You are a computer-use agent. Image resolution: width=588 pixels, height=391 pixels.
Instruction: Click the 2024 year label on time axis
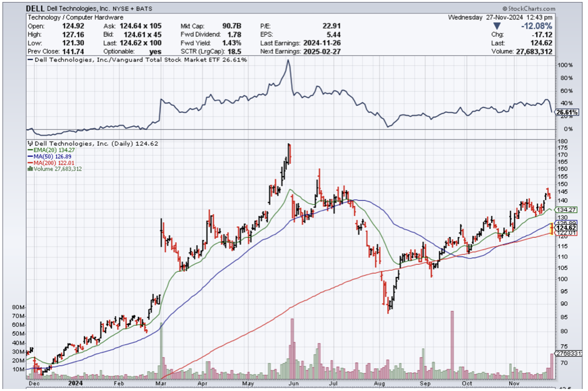pos(75,383)
